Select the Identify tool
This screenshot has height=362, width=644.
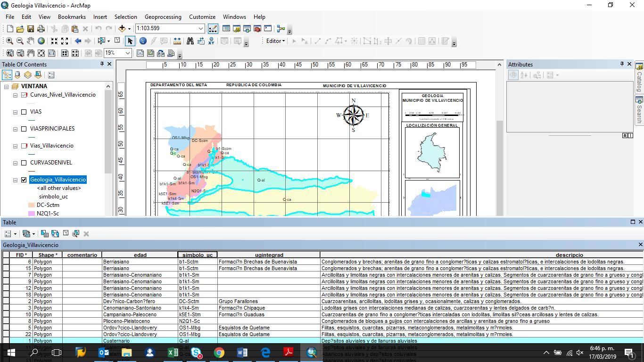(x=143, y=41)
